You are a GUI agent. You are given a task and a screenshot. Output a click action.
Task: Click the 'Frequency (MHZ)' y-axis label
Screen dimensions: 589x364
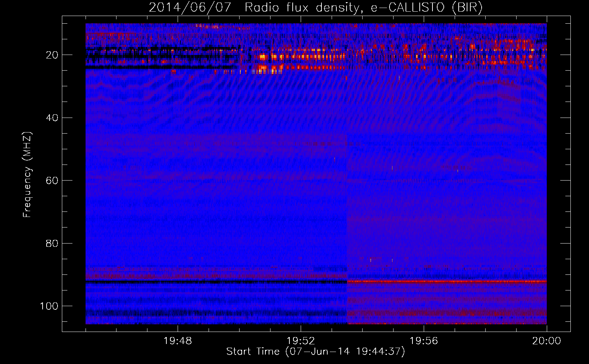tap(27, 175)
